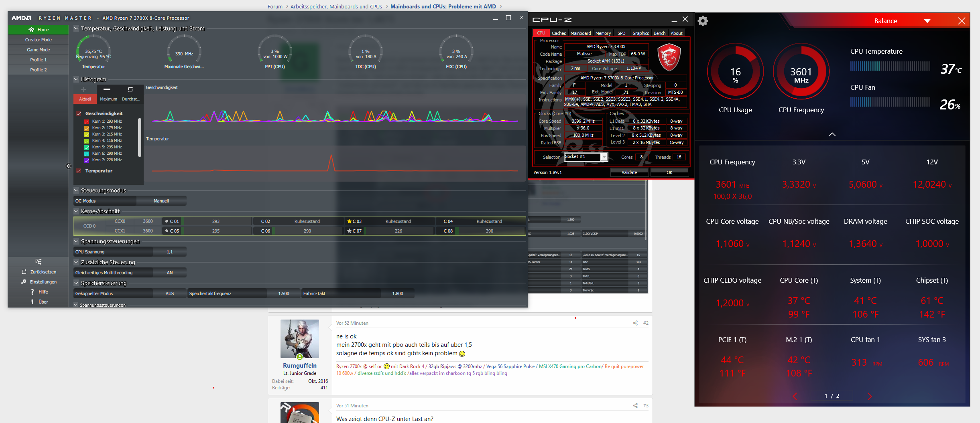Click the C 01 frequency bar showing 293
Viewport: 980px width, 423px height.
click(x=216, y=221)
